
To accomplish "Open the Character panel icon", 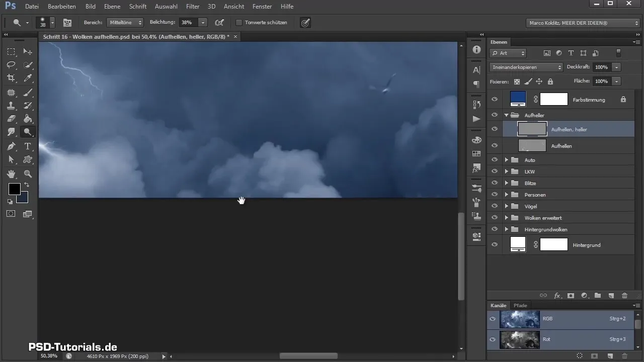I will pyautogui.click(x=476, y=70).
